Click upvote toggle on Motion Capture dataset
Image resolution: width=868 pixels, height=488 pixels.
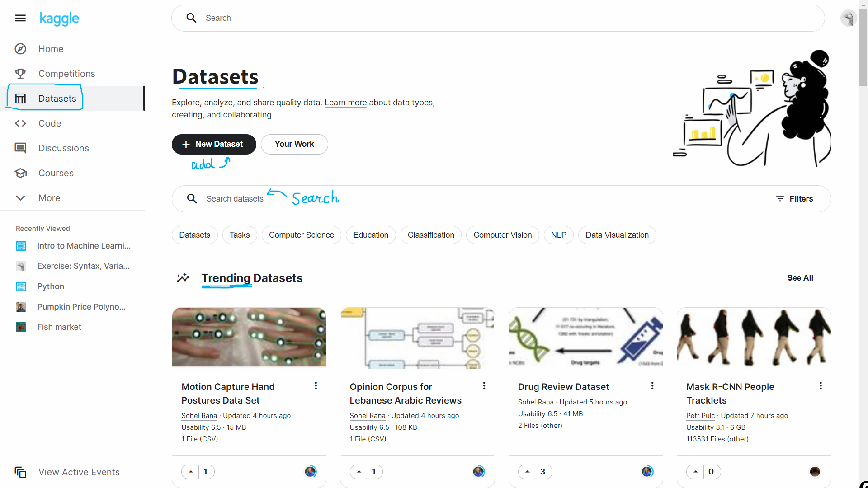pyautogui.click(x=190, y=471)
